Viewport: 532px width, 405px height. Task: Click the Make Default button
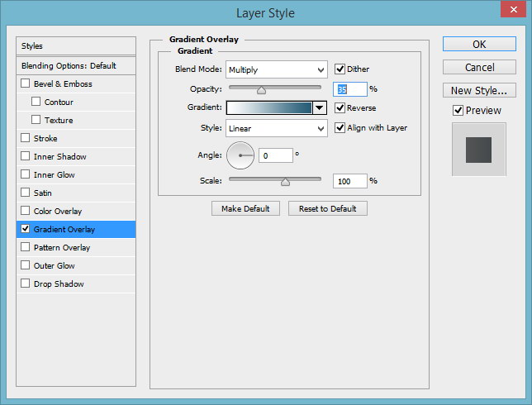coord(245,208)
